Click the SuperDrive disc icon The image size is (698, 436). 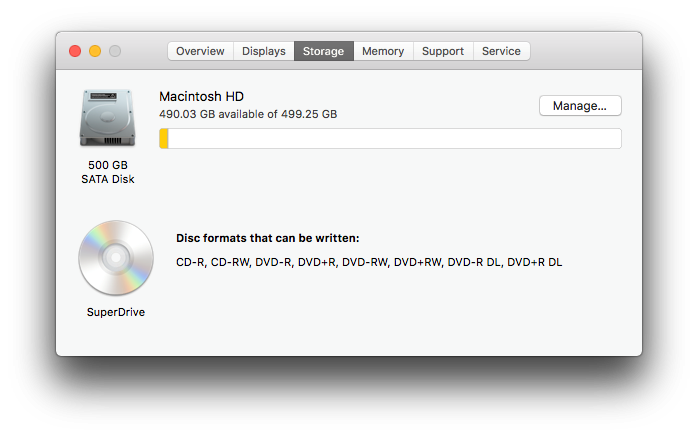click(115, 258)
